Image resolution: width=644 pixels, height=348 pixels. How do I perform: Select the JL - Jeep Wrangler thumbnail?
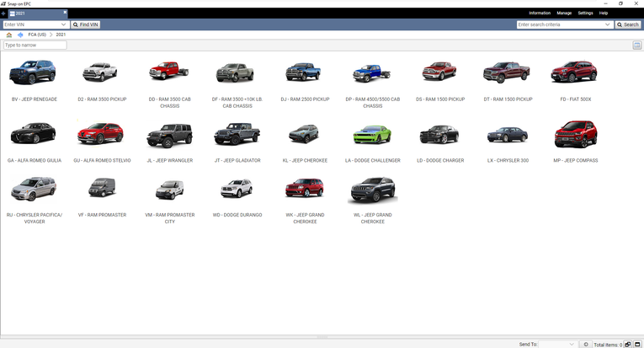[169, 135]
